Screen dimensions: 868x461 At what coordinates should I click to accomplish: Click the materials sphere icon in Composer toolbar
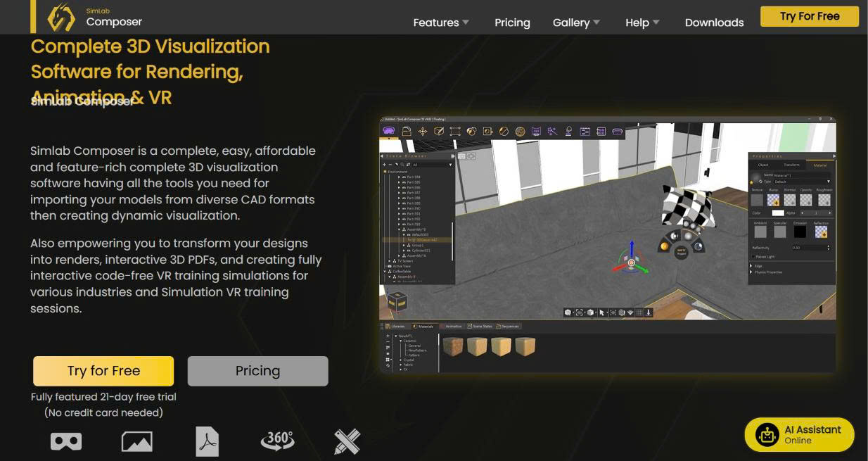pos(471,131)
